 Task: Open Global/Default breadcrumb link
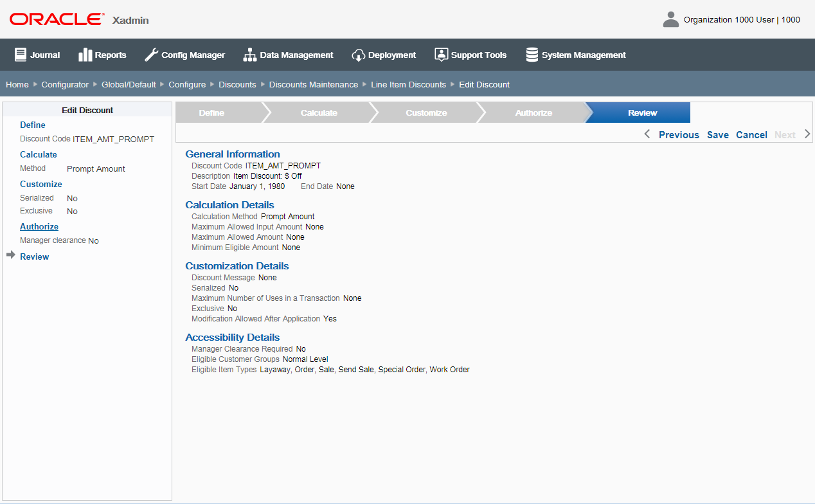pyautogui.click(x=129, y=84)
